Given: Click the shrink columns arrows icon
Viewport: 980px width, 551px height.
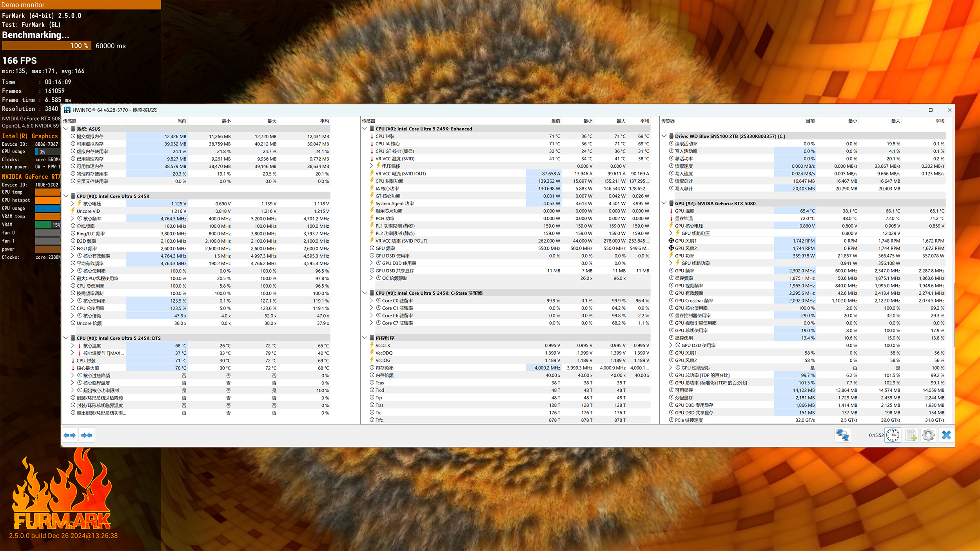Looking at the screenshot, I should click(87, 435).
